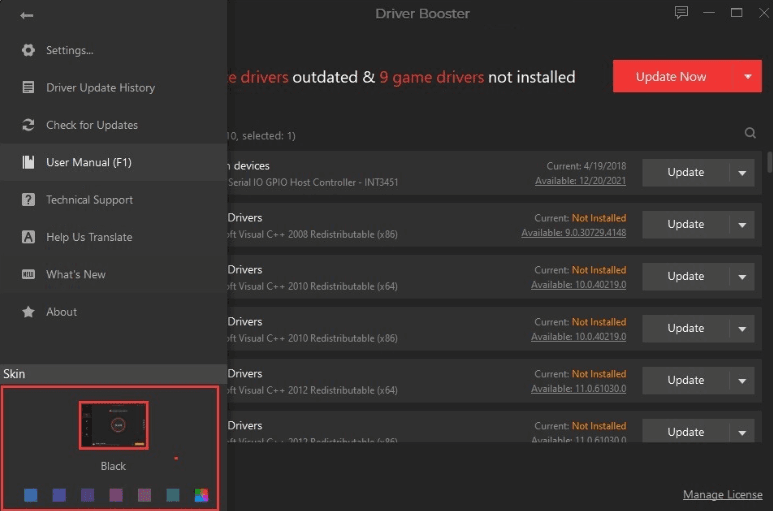Update the Serial IO GPIO Host Controller driver
This screenshot has height=511, width=773.
685,172
